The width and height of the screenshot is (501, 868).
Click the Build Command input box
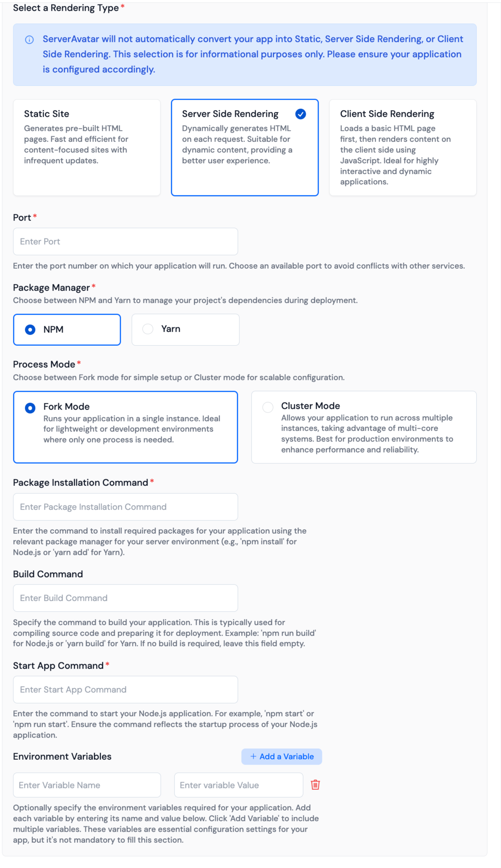tap(125, 598)
